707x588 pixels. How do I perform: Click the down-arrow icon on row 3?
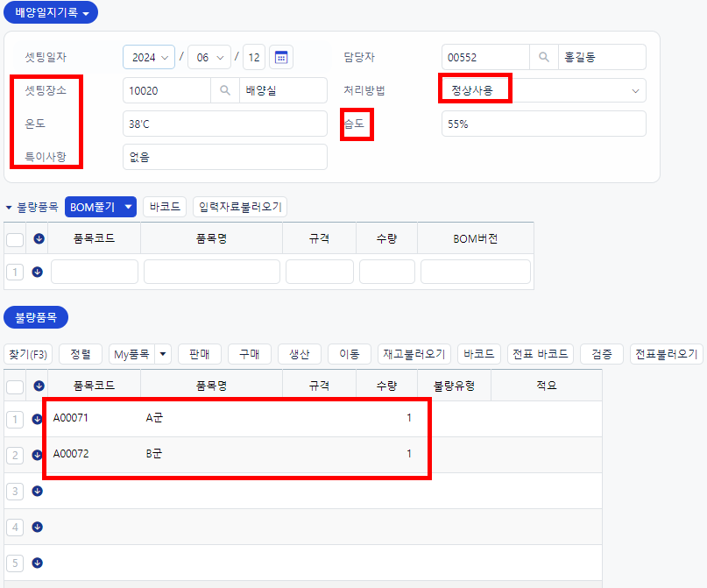[38, 491]
